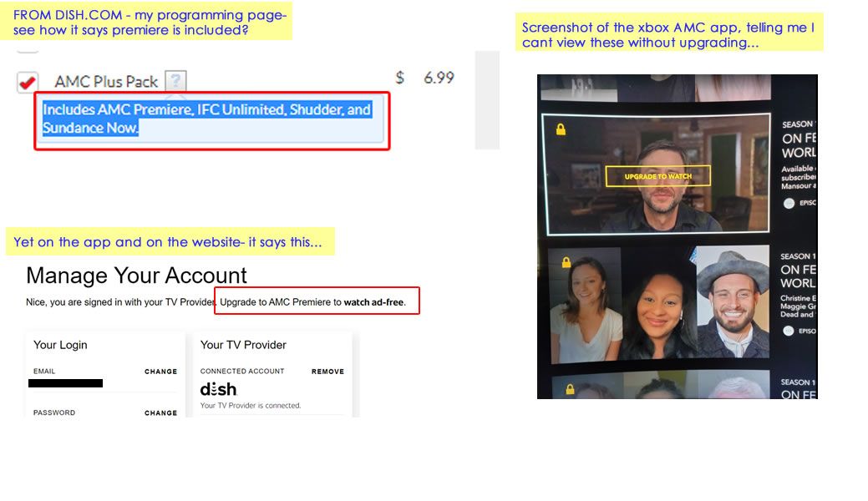Open the woman in white shirt thumbnail
Image resolution: width=868 pixels, height=501 pixels.
pos(586,306)
